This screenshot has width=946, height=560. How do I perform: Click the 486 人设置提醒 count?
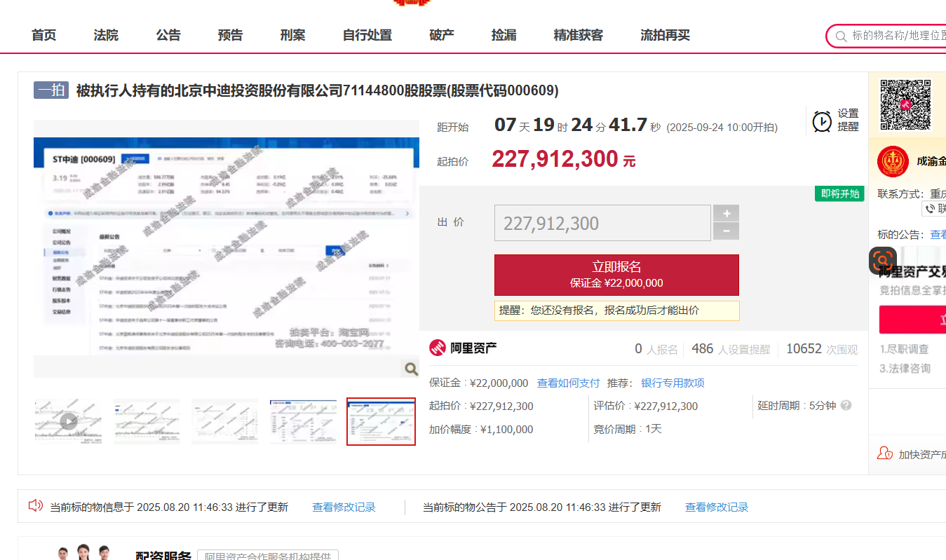(x=731, y=349)
